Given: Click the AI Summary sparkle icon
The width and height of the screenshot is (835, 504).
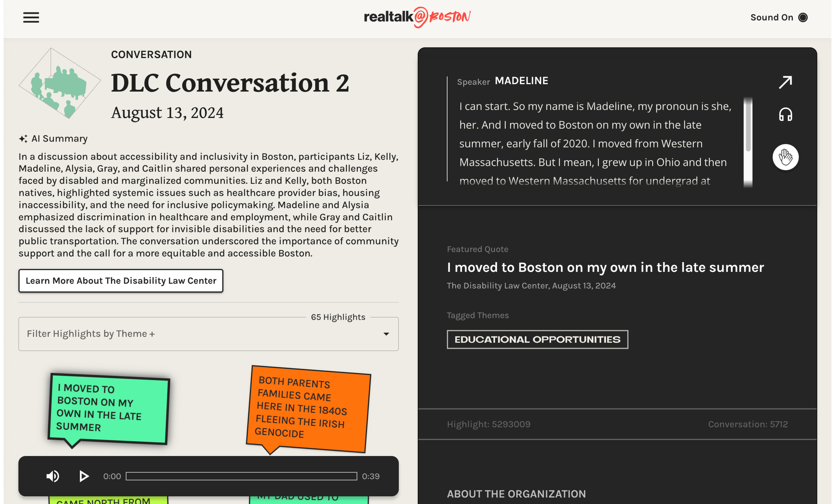Looking at the screenshot, I should 23,139.
